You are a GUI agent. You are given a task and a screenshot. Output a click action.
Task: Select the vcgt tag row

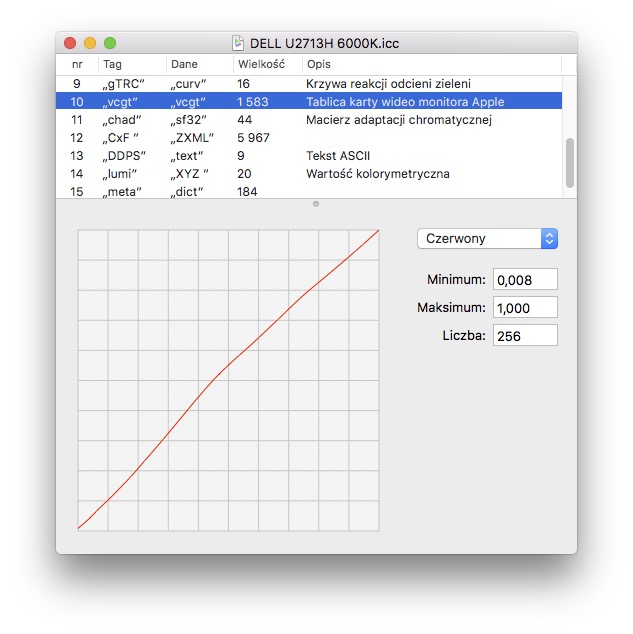(309, 101)
